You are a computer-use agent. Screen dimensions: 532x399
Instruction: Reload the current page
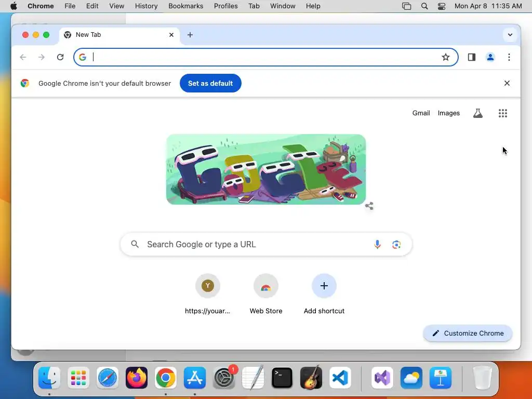pos(60,57)
